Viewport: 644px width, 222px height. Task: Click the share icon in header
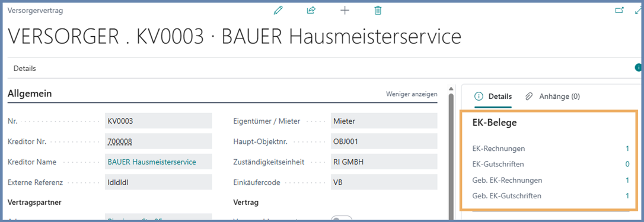click(311, 10)
